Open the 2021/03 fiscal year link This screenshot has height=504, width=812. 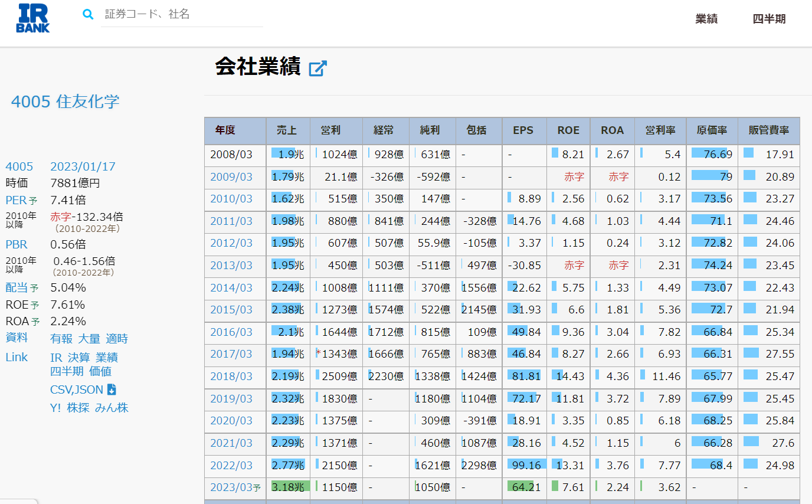click(x=231, y=443)
